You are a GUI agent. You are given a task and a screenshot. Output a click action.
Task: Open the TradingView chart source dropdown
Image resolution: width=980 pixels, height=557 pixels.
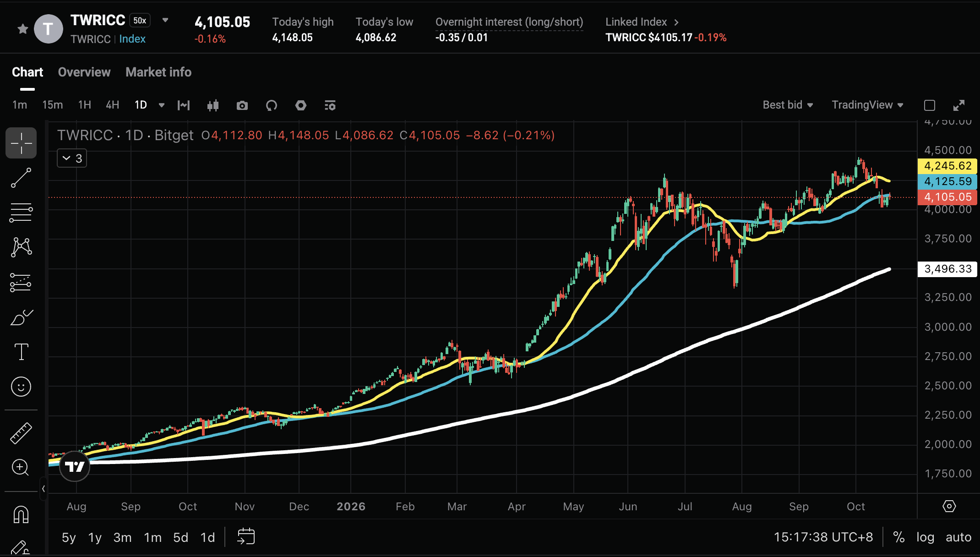pyautogui.click(x=867, y=105)
